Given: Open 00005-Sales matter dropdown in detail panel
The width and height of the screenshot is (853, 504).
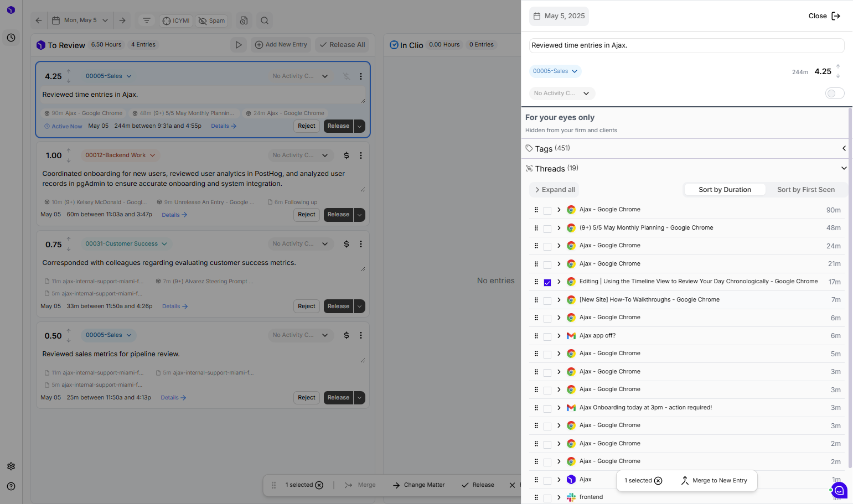Looking at the screenshot, I should coord(555,71).
